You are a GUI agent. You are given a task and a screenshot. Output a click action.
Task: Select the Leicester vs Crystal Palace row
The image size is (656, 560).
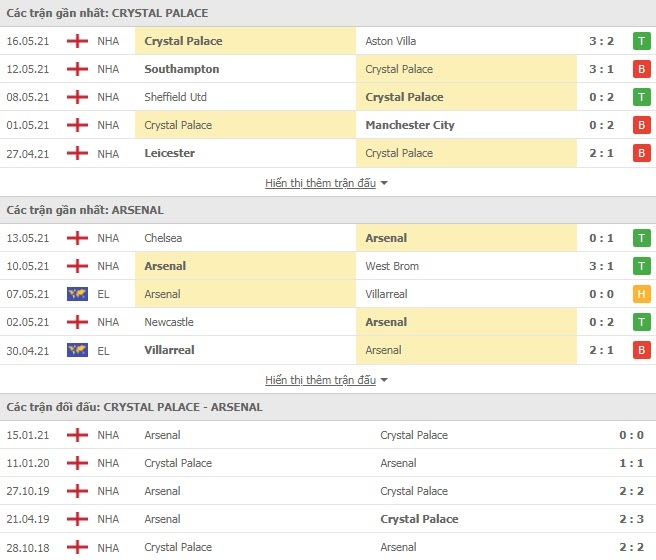[x=328, y=153]
